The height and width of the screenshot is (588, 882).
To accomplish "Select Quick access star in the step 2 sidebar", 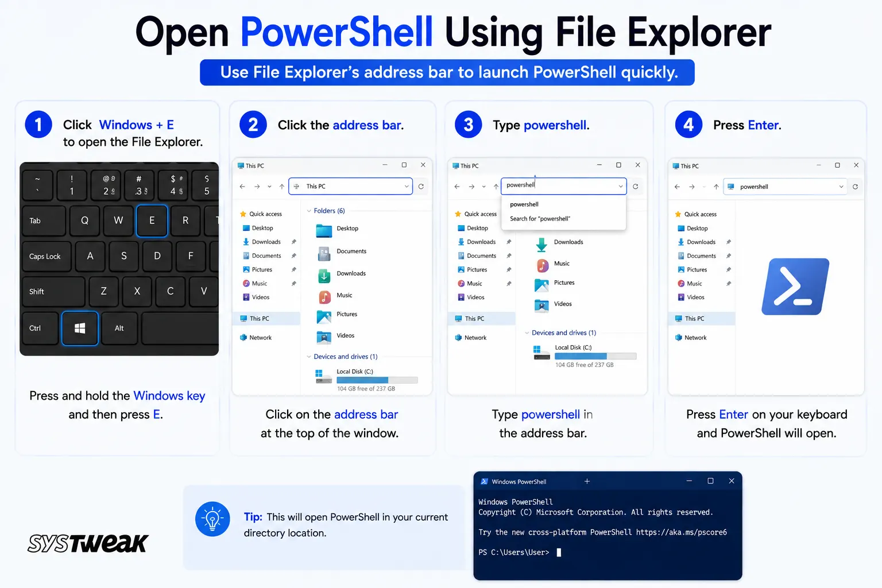I will [x=243, y=214].
